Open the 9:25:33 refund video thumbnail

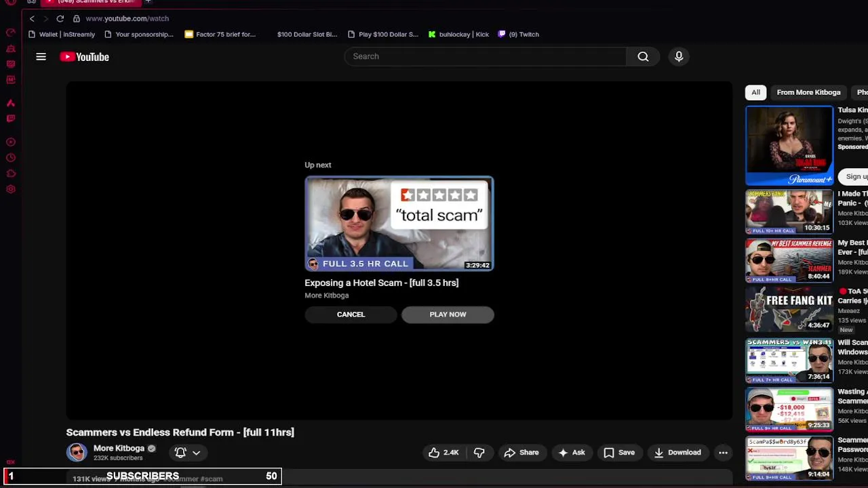point(789,409)
